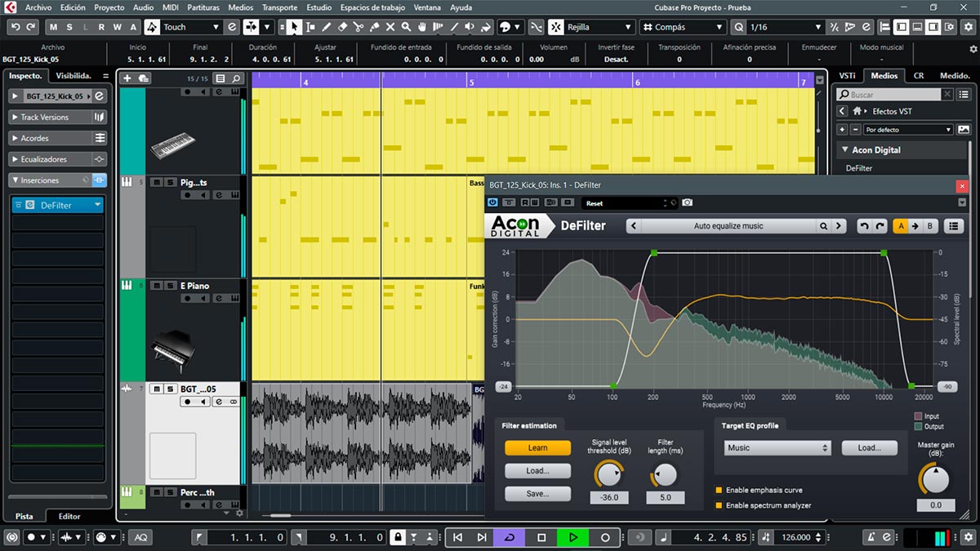Click the Save button in DeFilter
The image size is (980, 551).
(537, 493)
